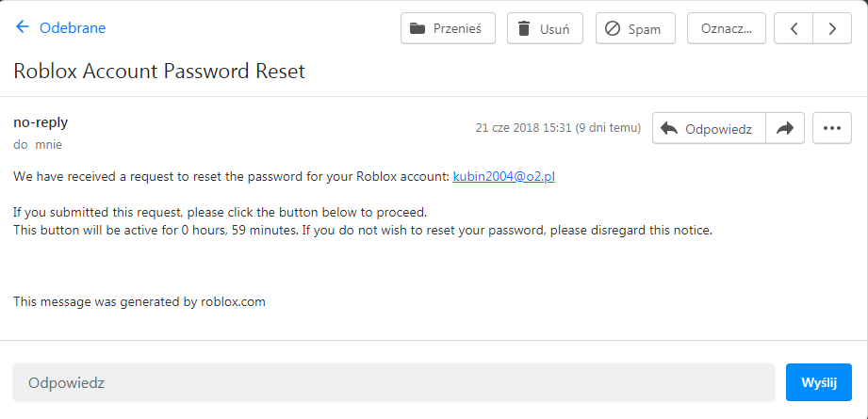Click the back arrow icon beside Odebrane
The height and width of the screenshot is (419, 868).
point(23,27)
